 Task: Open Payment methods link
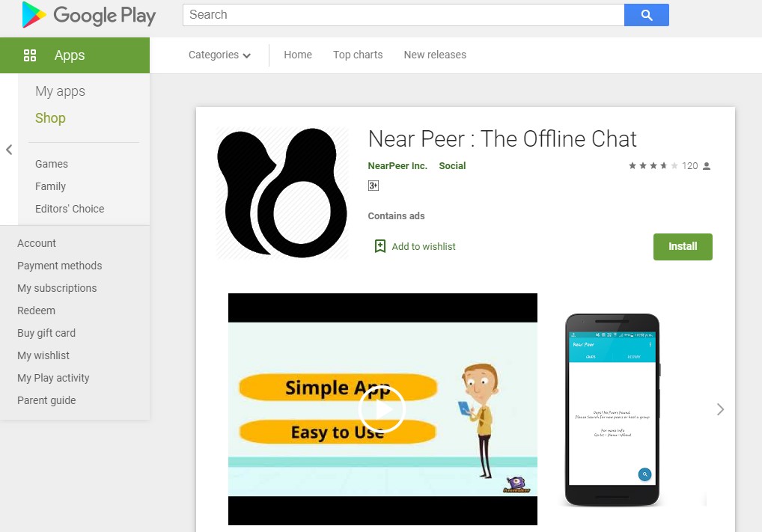60,266
